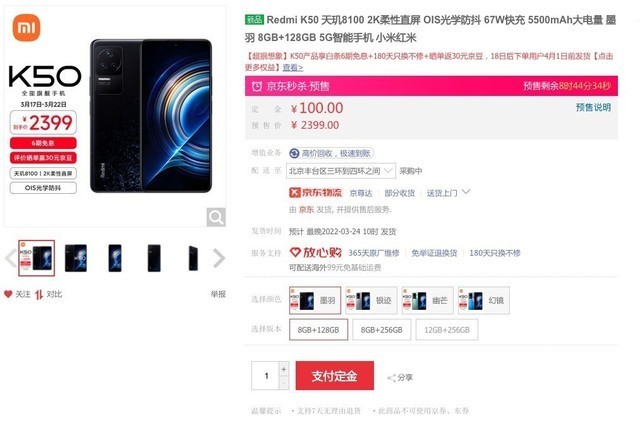Click the quantity input field
The height and width of the screenshot is (428, 640).
tap(265, 375)
